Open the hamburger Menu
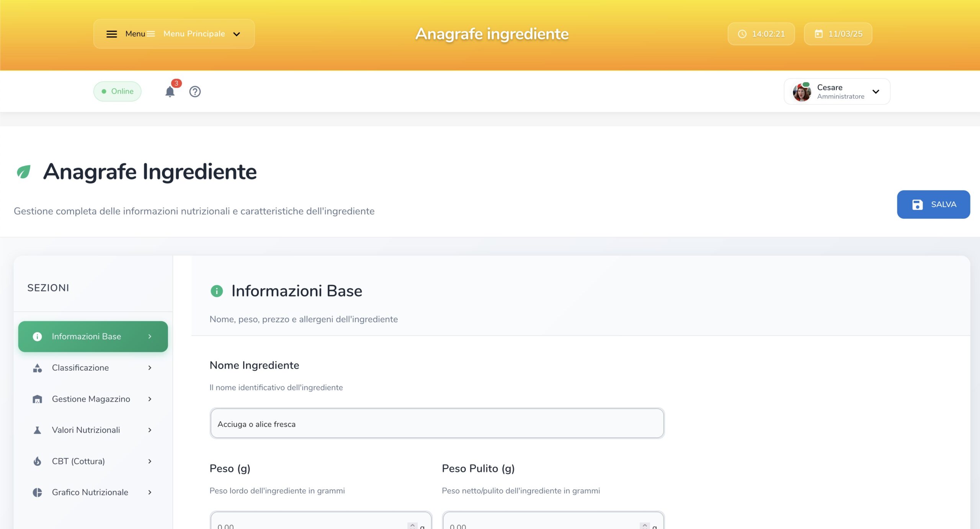Screen dimensions: 980x529 coord(112,34)
